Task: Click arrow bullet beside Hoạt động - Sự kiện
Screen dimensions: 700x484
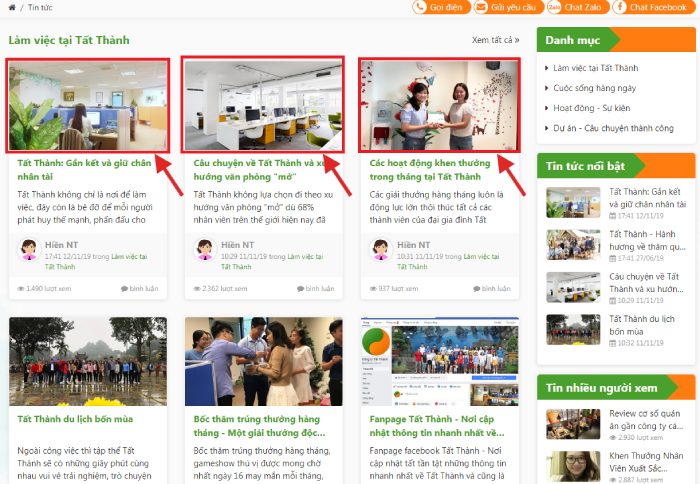Action: coord(546,108)
